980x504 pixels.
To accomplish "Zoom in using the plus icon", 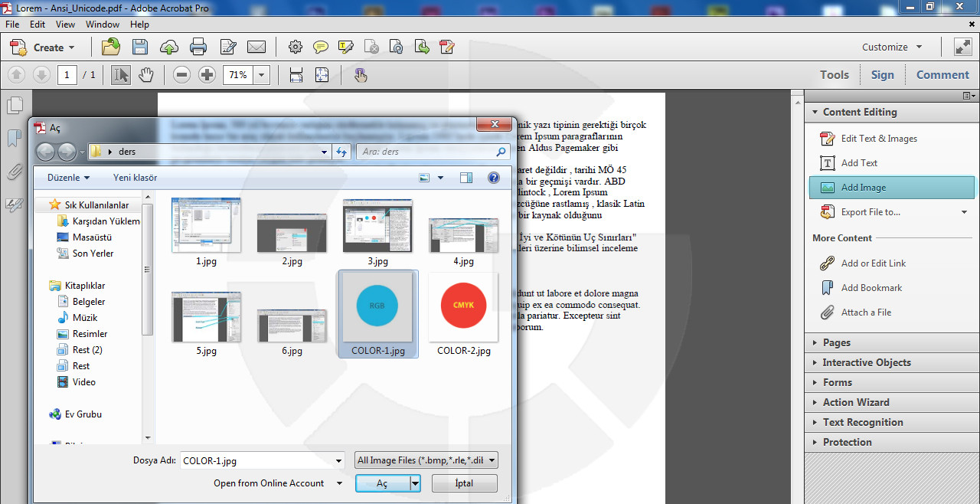I will 207,74.
